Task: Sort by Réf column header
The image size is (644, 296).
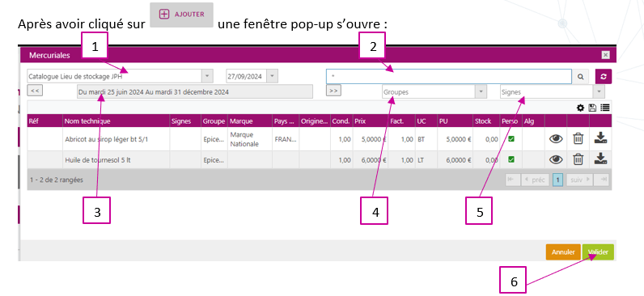Action: [44, 121]
